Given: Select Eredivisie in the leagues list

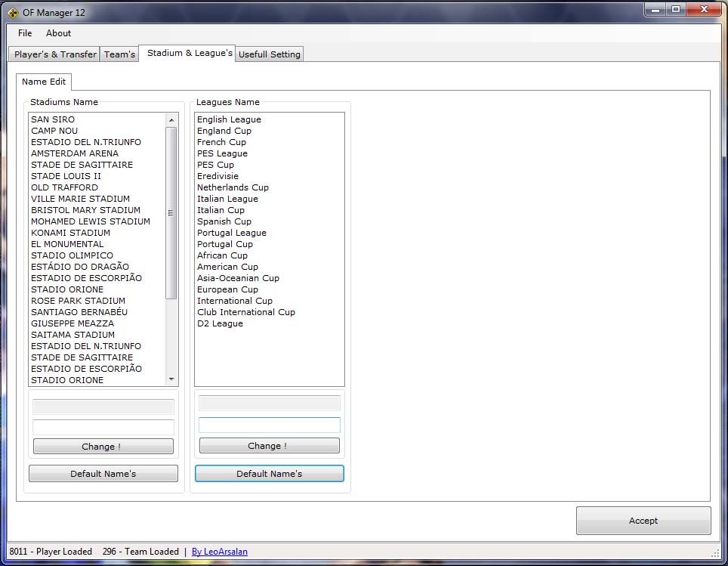Looking at the screenshot, I should pos(217,176).
